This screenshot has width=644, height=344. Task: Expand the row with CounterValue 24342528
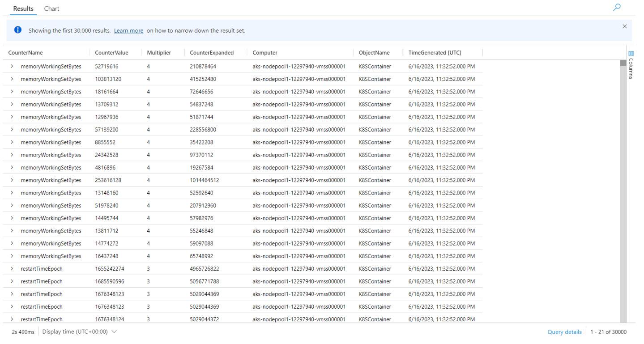pos(12,155)
